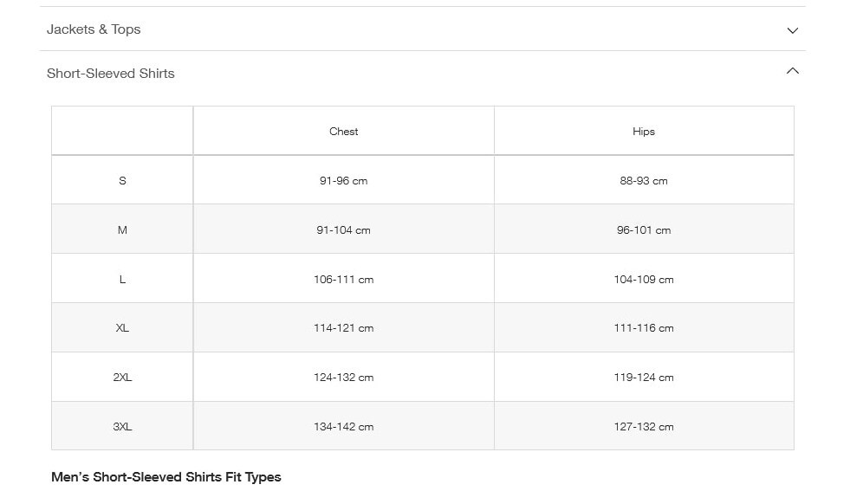Click the S size row label
This screenshot has width=850, height=504.
click(x=122, y=181)
